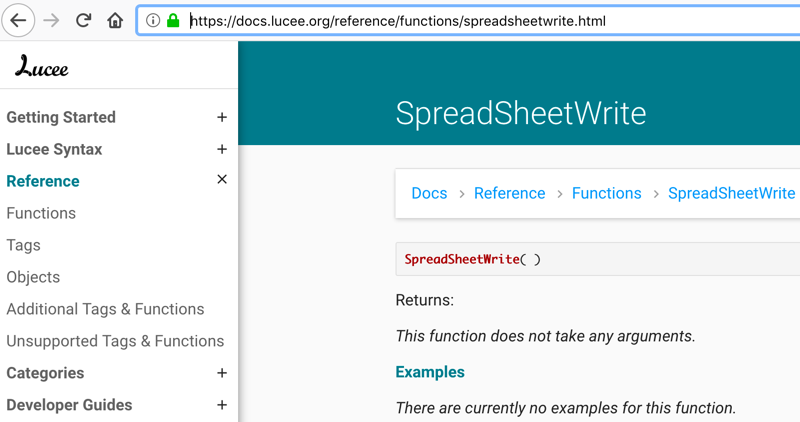Viewport: 800px width, 422px height.
Task: Click the green secure padlock icon
Action: [173, 21]
